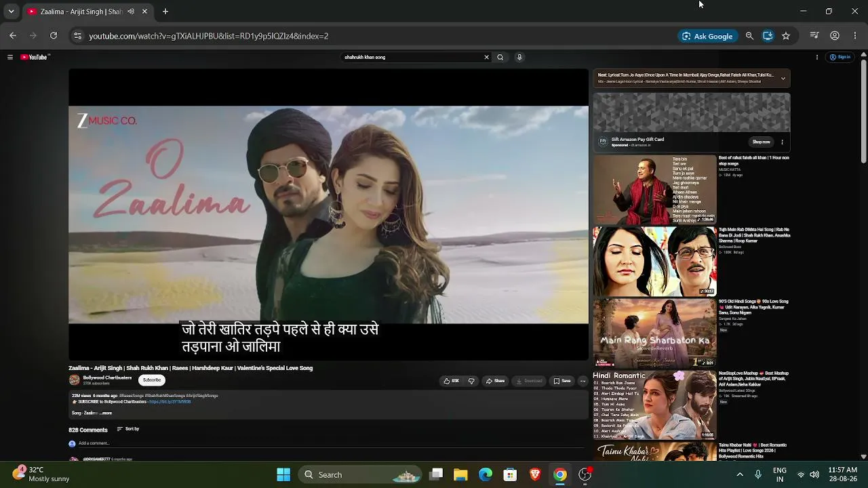Open Microsoft Store from the taskbar
This screenshot has height=488, width=868.
(x=510, y=474)
